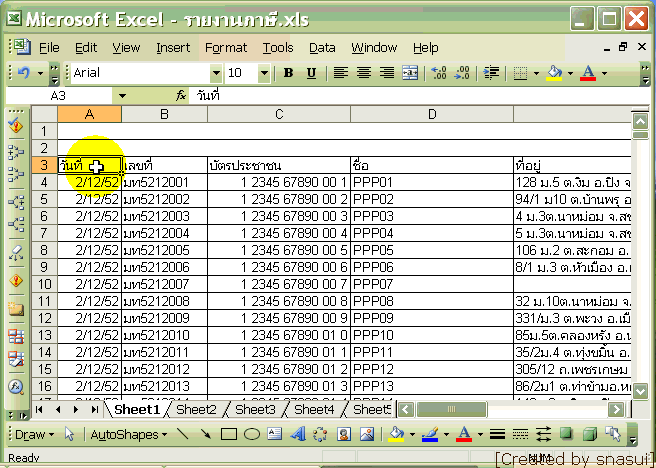Click the Name Box showing A3
656x468 pixels.
pyautogui.click(x=59, y=96)
